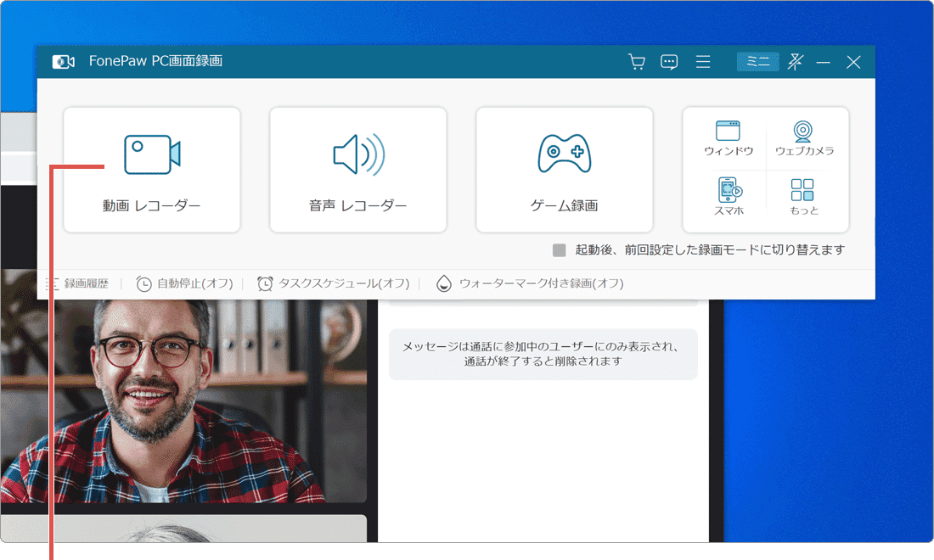This screenshot has width=934, height=560.
Task: Toggle the airplane-style icon in title bar
Action: [795, 61]
